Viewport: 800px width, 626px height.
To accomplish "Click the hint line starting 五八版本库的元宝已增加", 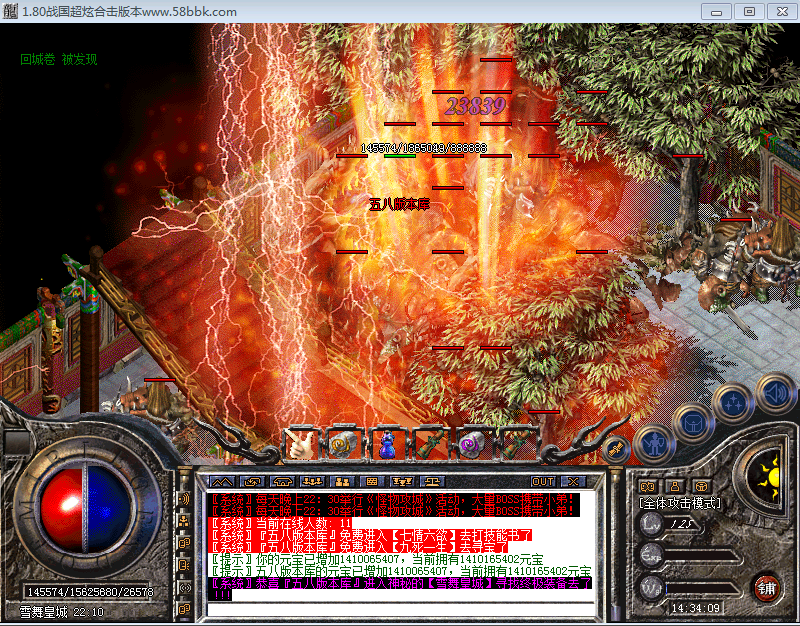I will (x=401, y=571).
